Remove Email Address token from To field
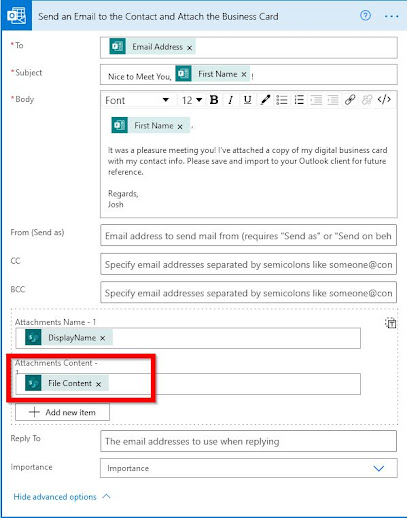This screenshot has height=518, width=407. (x=189, y=48)
